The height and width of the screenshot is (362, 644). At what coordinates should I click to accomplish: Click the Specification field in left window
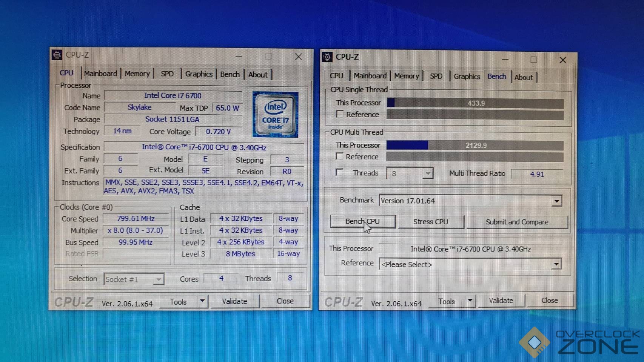(x=204, y=147)
